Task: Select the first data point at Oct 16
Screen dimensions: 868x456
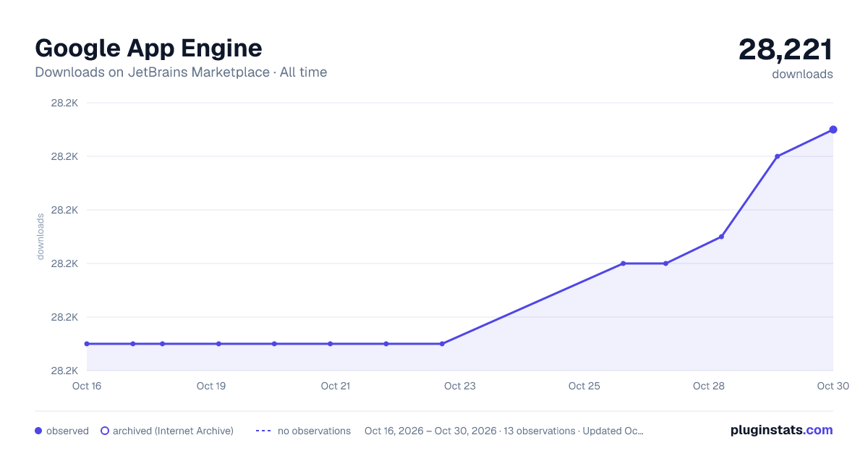Action: tap(87, 344)
